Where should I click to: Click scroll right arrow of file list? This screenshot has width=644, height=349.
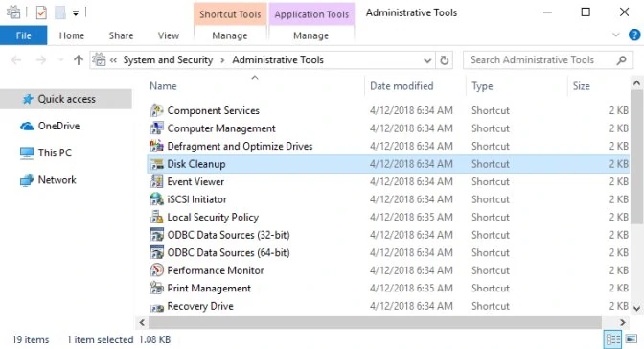pyautogui.click(x=623, y=323)
